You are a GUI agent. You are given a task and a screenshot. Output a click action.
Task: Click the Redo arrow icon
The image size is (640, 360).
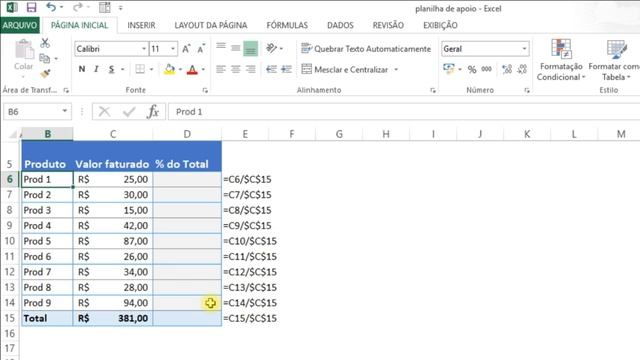point(78,7)
